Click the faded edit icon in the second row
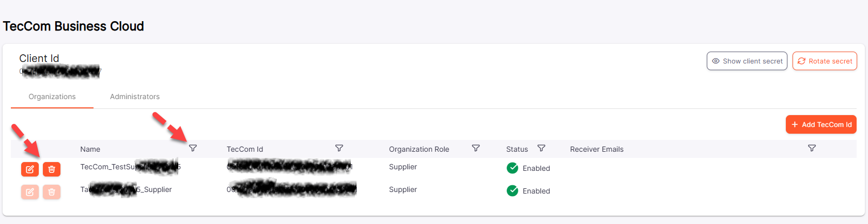This screenshot has height=224, width=868. click(x=30, y=192)
